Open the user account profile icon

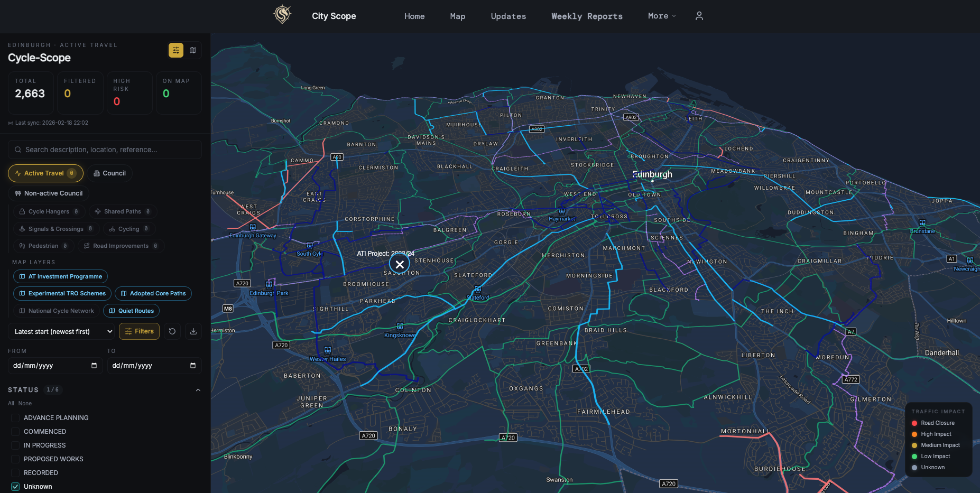click(699, 16)
